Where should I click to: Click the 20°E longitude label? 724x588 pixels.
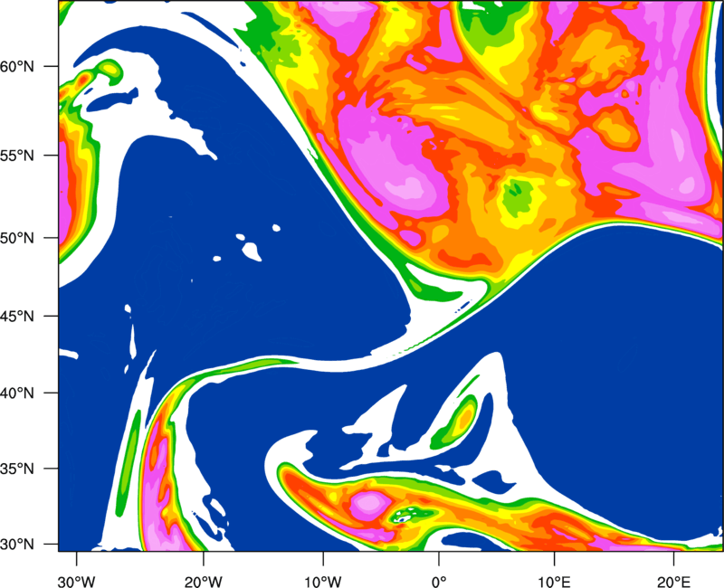coord(673,582)
